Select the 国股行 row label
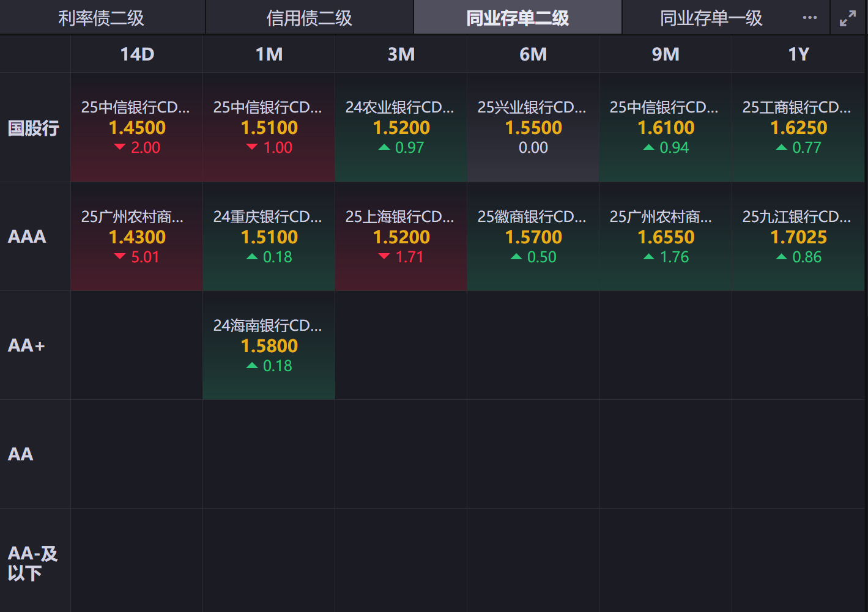Image resolution: width=868 pixels, height=612 pixels. (x=34, y=128)
